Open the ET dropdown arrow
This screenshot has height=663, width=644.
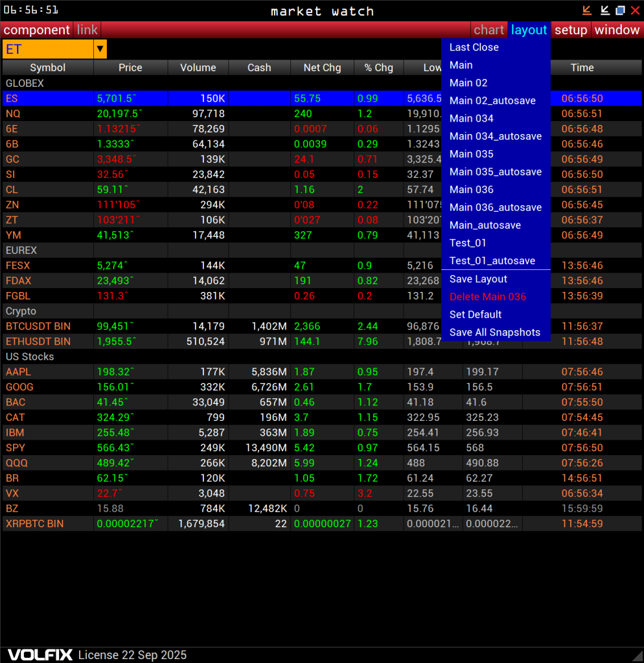click(100, 49)
